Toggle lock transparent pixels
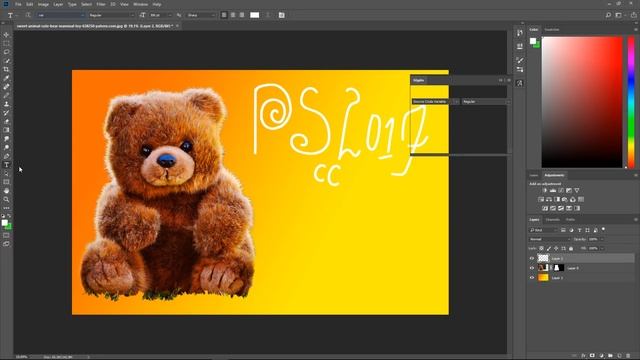The width and height of the screenshot is (640, 360). click(x=542, y=248)
